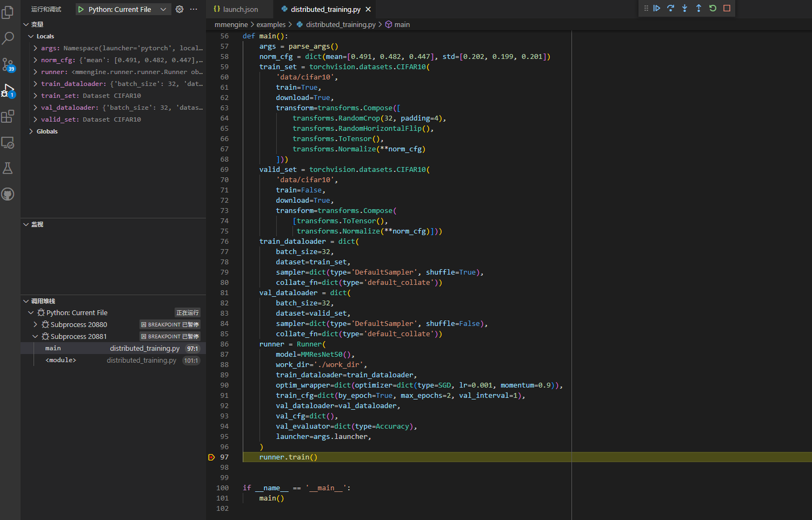Step into the function call
The width and height of the screenshot is (812, 520).
[x=683, y=8]
